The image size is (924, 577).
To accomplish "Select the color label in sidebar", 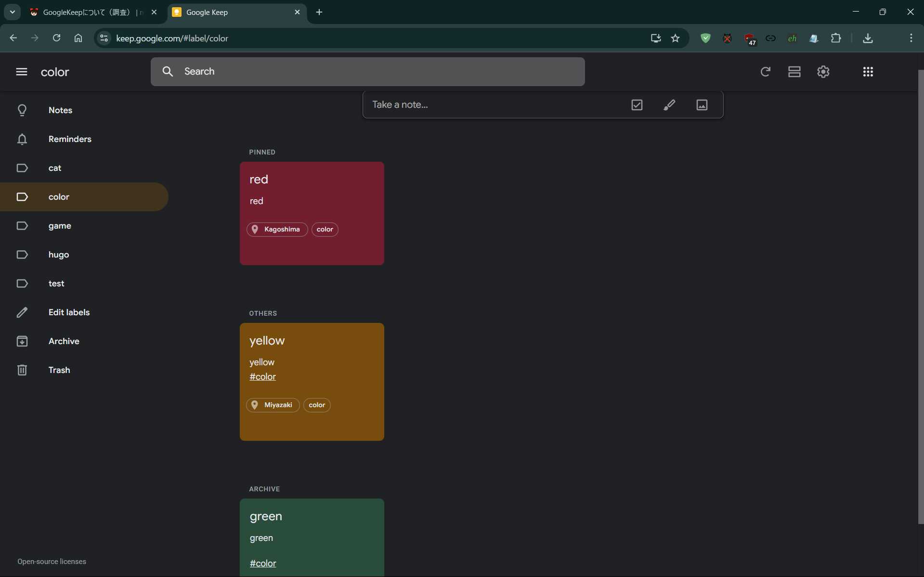I will pos(84,197).
